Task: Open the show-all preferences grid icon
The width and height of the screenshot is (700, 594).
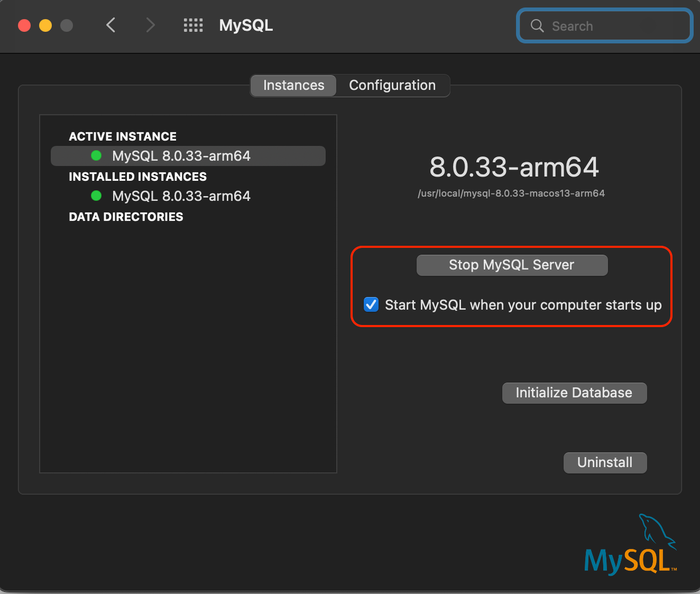Action: tap(193, 25)
